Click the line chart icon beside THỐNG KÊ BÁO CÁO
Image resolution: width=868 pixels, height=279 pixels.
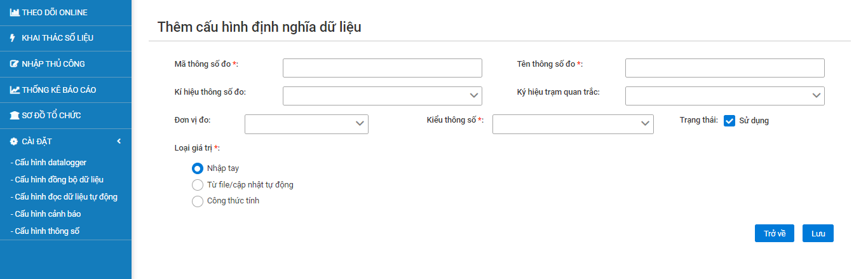point(14,90)
